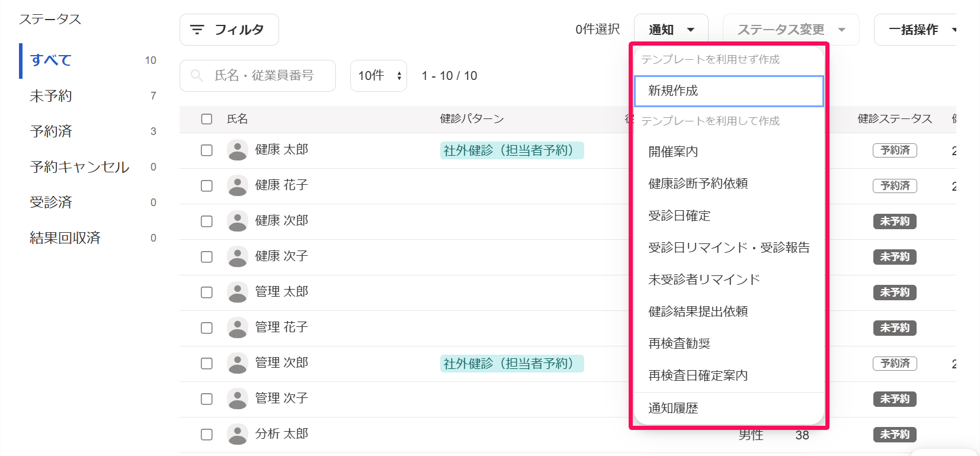Screen dimensions: 980x456
Task: Open the 10件 page size selector
Action: 379,76
